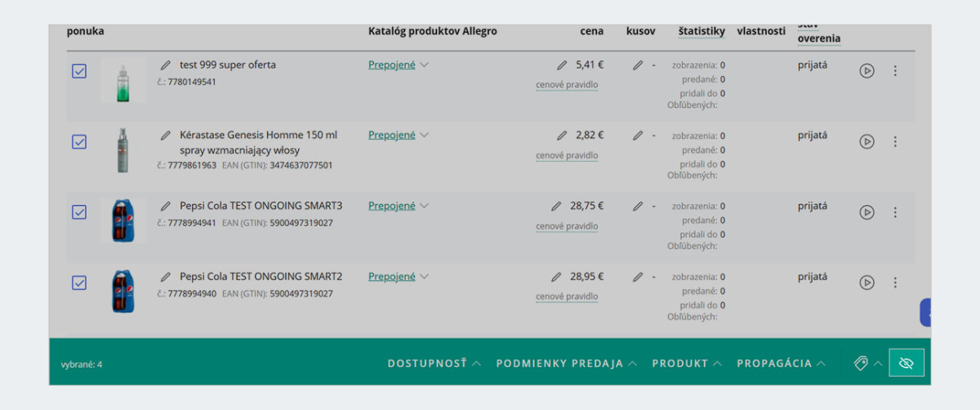This screenshot has height=410, width=980.
Task: Open the PRODUKT bulk actions menu
Action: [x=687, y=363]
